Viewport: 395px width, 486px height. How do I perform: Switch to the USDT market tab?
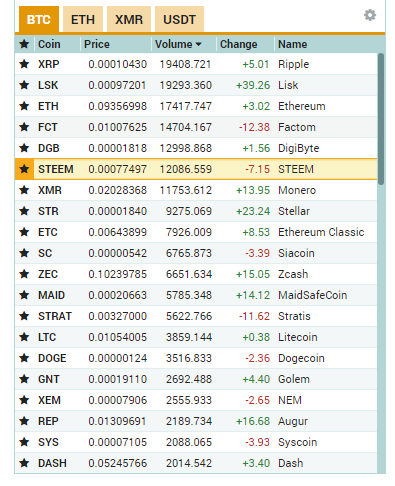pos(179,19)
